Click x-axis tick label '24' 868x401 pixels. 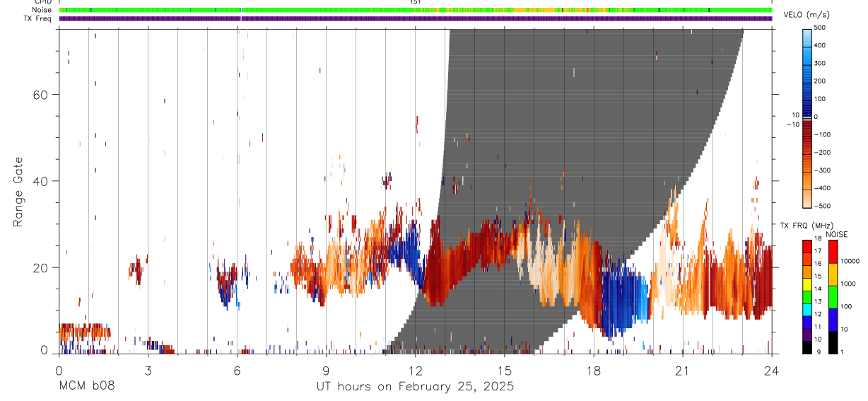(x=771, y=371)
